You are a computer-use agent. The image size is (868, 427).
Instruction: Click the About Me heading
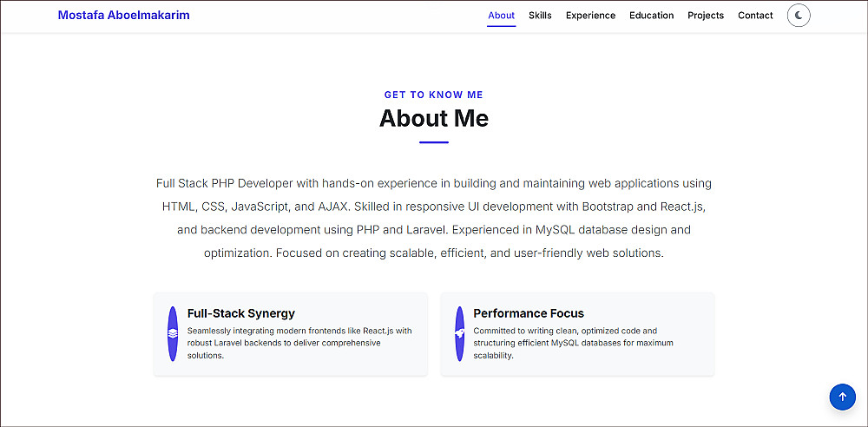tap(434, 118)
